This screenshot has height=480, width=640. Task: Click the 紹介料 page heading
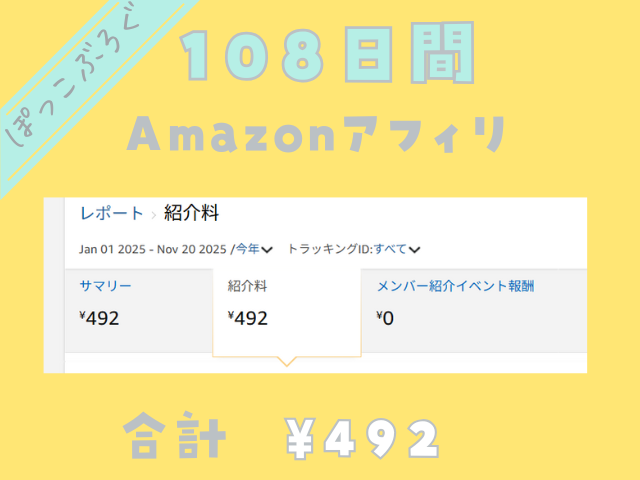tap(191, 213)
